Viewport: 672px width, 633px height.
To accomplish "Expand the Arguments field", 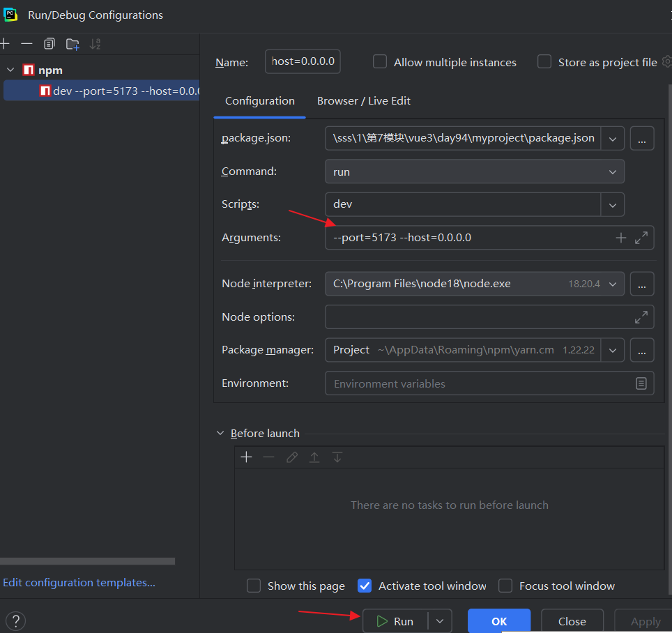I will [x=641, y=238].
